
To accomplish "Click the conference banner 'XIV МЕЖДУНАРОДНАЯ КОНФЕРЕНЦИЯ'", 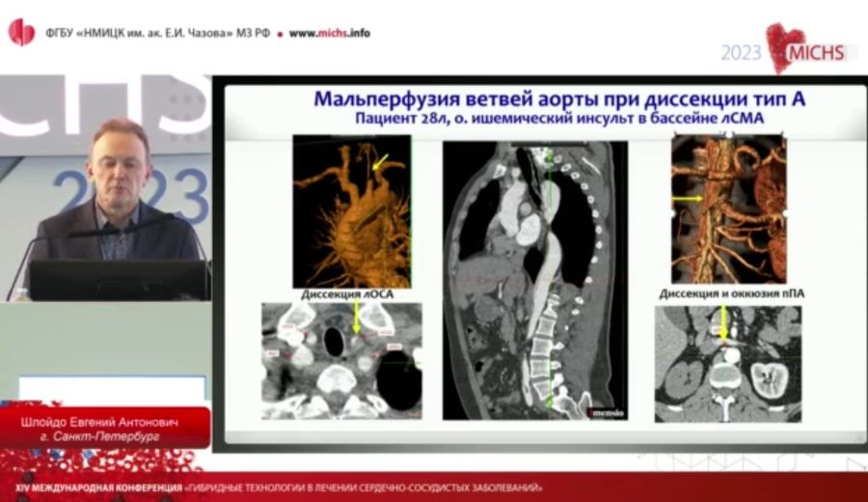I will [x=99, y=488].
